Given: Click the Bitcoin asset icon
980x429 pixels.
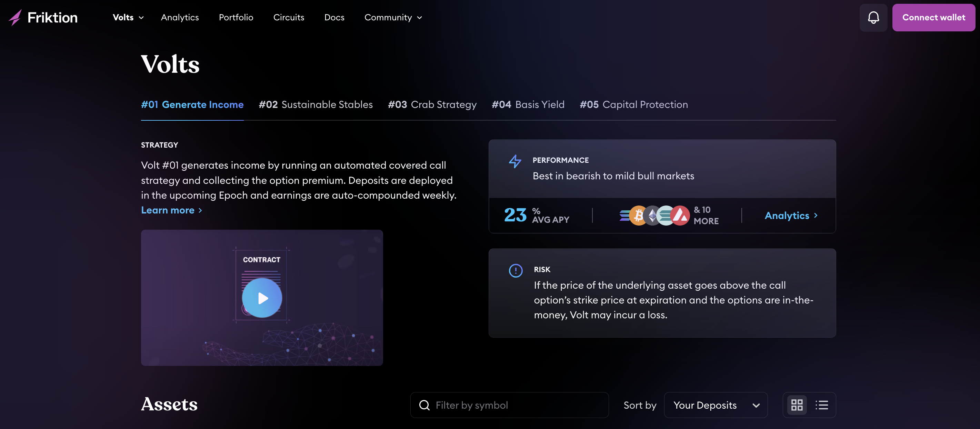Looking at the screenshot, I should pyautogui.click(x=639, y=215).
